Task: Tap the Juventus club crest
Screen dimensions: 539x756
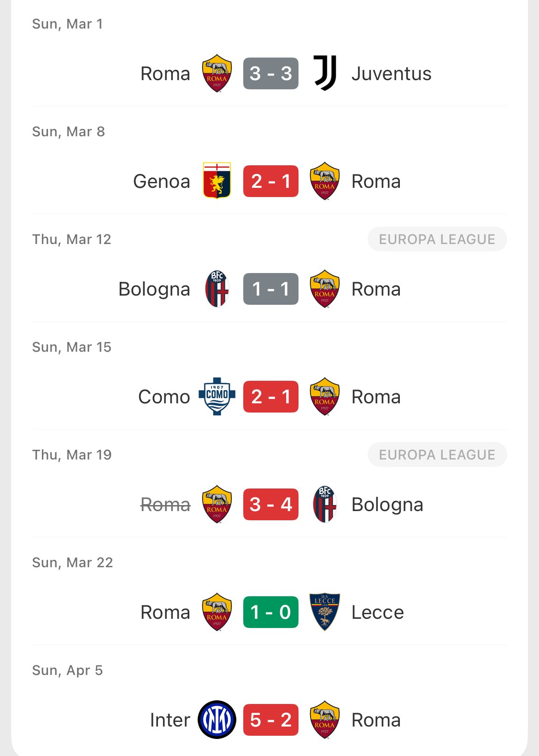Action: tap(325, 73)
